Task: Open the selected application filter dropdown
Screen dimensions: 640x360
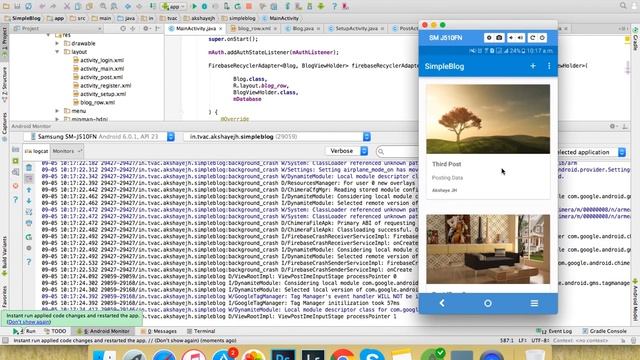Action: 592,152
